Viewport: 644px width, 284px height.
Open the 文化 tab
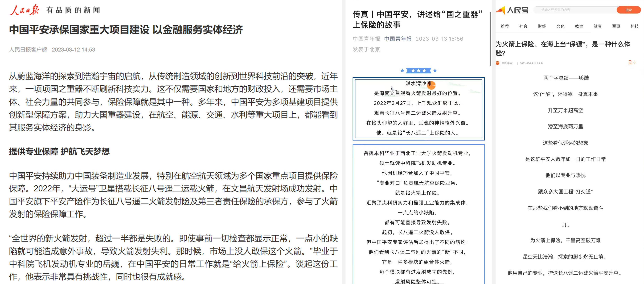pos(560,26)
